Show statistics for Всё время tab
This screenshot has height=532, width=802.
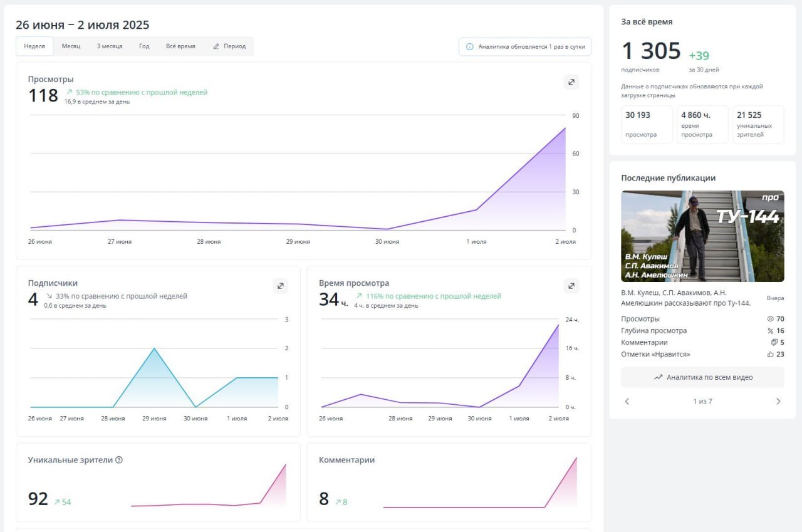(180, 46)
